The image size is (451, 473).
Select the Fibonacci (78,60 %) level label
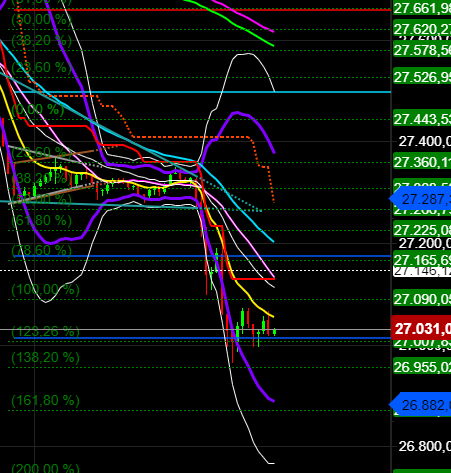coord(42,250)
